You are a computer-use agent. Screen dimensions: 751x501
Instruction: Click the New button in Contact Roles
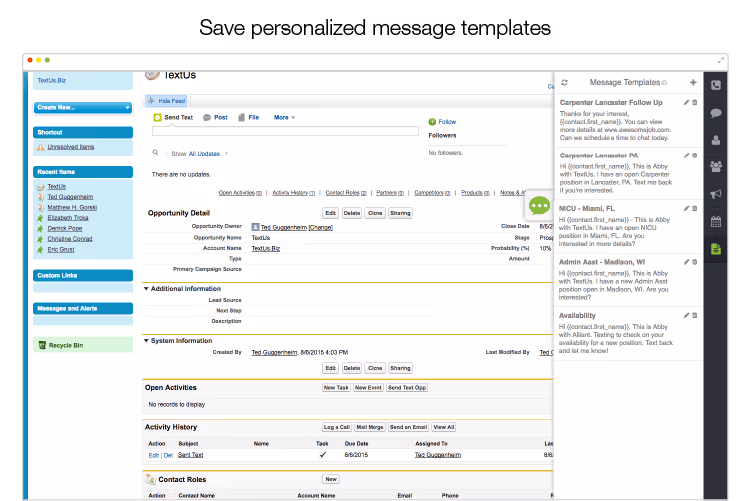331,479
